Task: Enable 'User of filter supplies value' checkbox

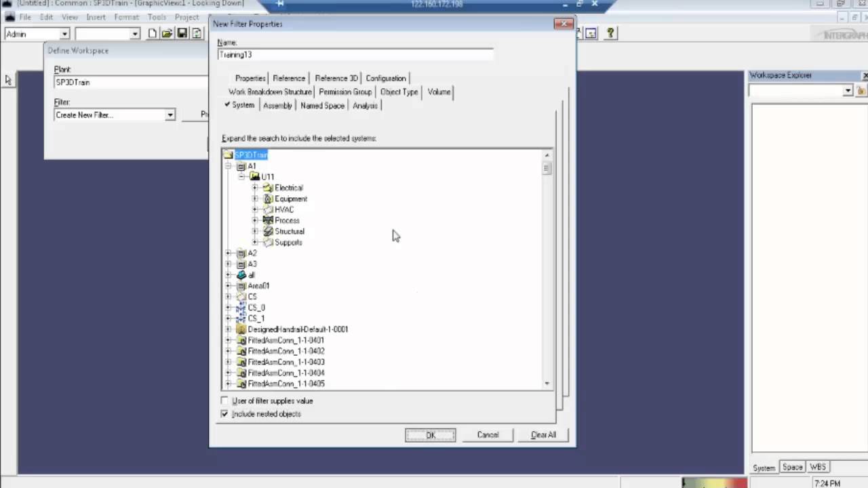Action: tap(224, 401)
